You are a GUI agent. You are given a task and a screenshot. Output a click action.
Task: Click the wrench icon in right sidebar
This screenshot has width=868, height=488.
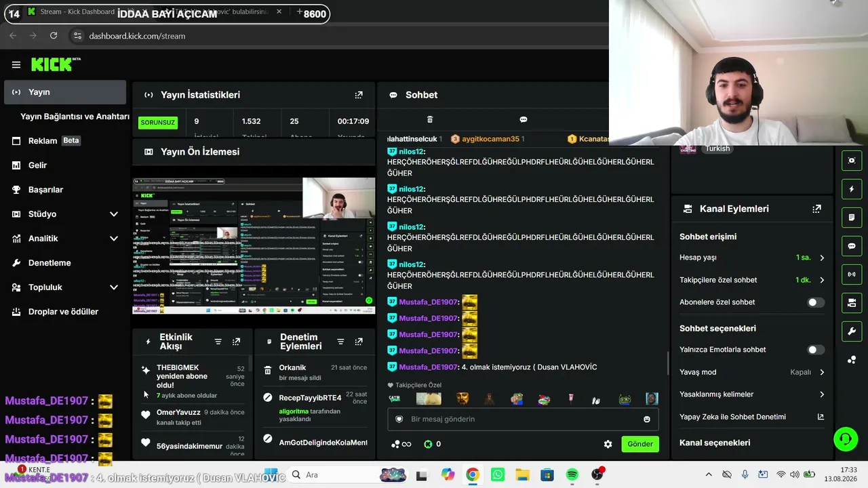pyautogui.click(x=852, y=331)
